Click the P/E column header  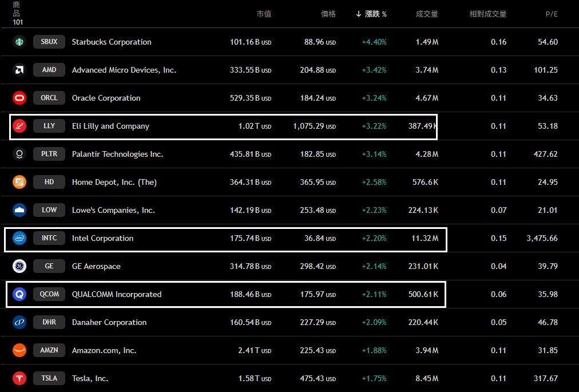[551, 14]
